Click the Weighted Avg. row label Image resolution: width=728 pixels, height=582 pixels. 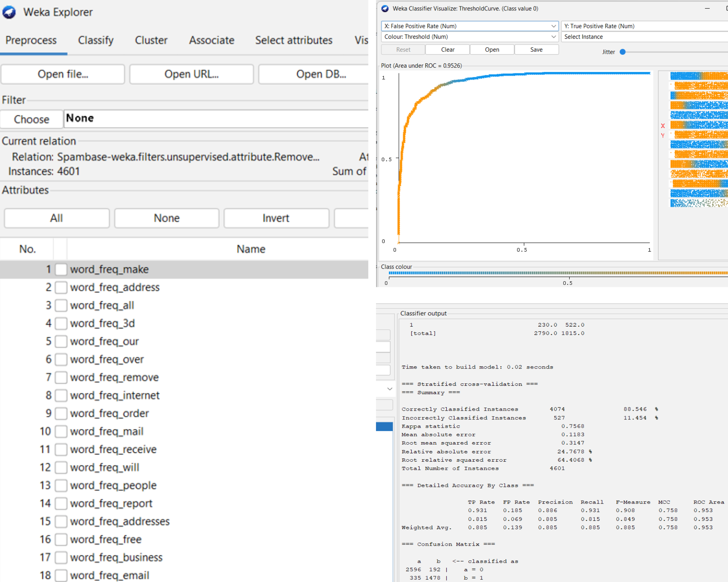pos(427,528)
